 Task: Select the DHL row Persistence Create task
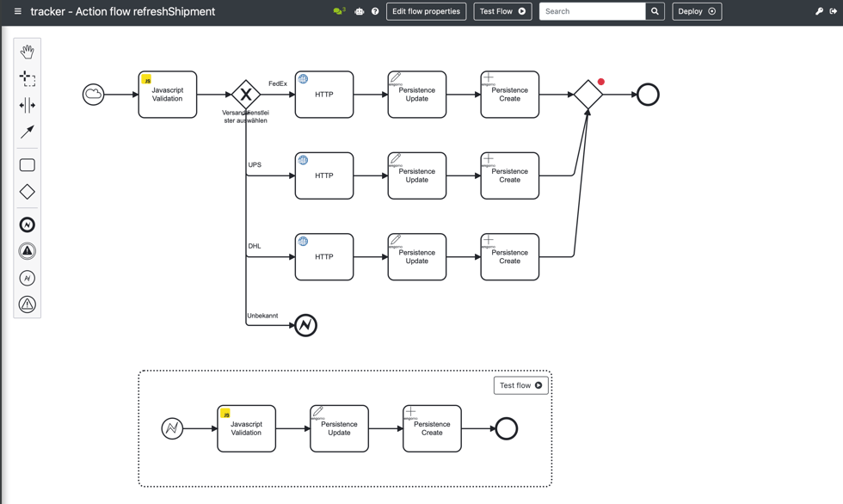509,257
